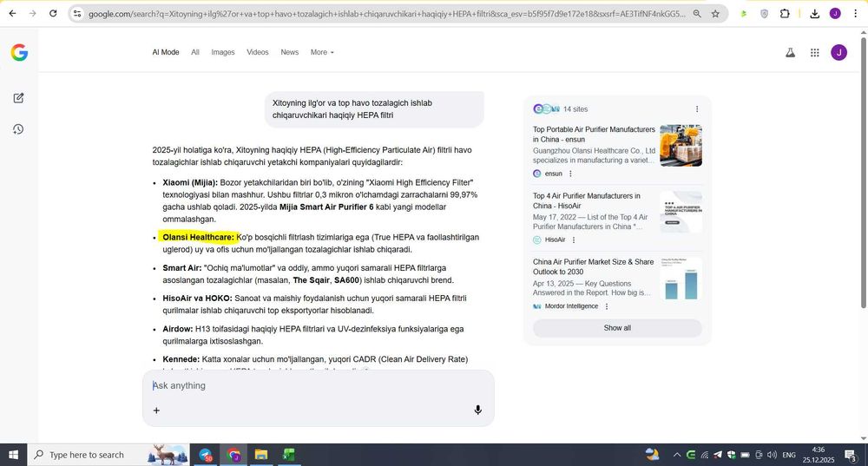The image size is (868, 466).
Task: Open Search Labs flask icon
Action: pos(790,53)
